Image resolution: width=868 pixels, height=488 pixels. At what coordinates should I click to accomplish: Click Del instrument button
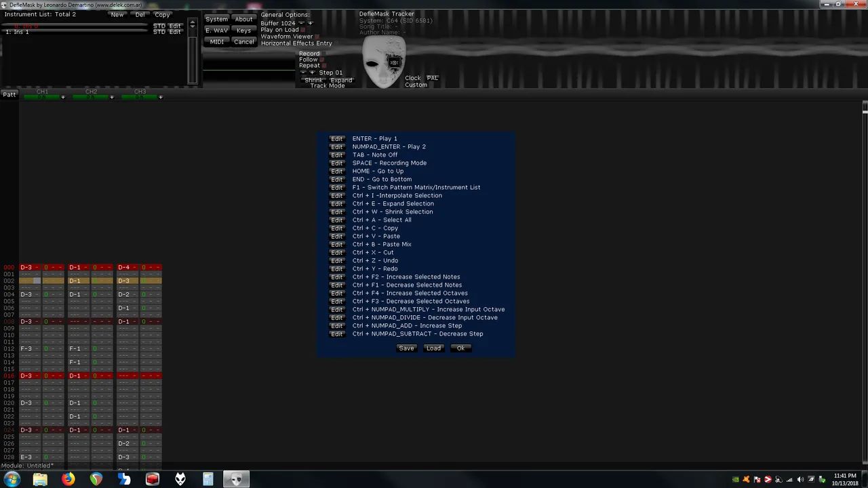click(x=140, y=14)
